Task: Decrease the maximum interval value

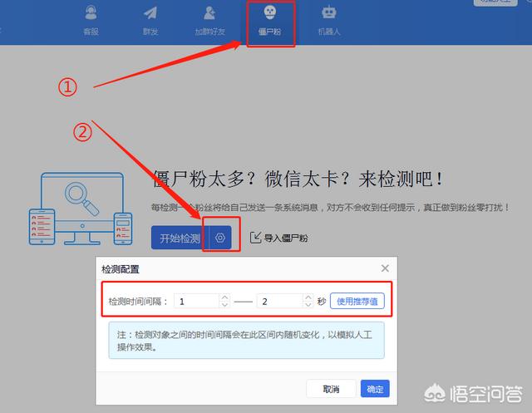Action: point(308,305)
